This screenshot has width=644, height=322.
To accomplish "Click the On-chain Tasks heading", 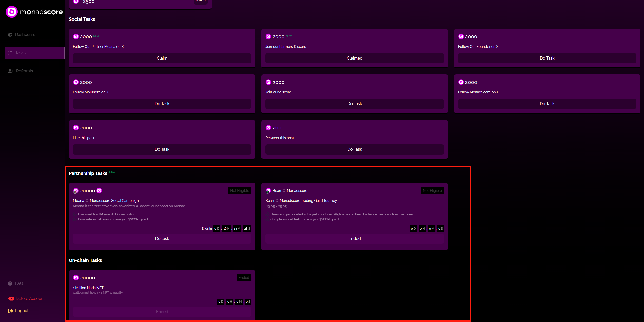I will pos(85,260).
